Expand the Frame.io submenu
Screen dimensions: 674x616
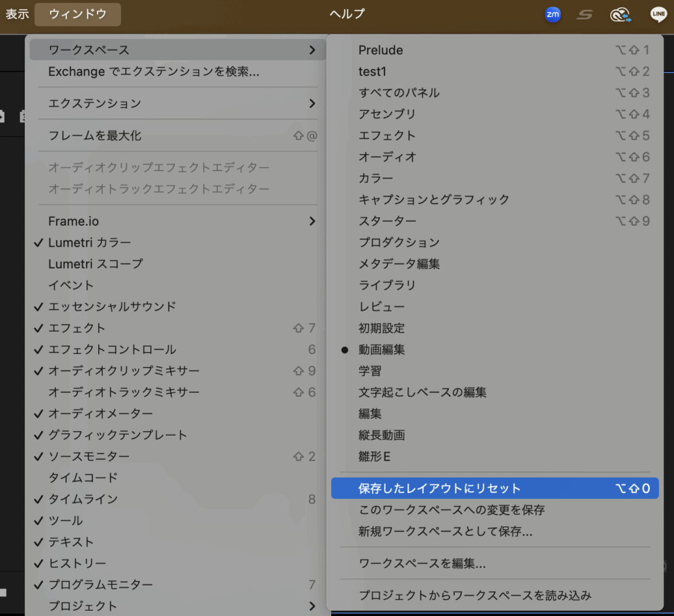point(178,221)
